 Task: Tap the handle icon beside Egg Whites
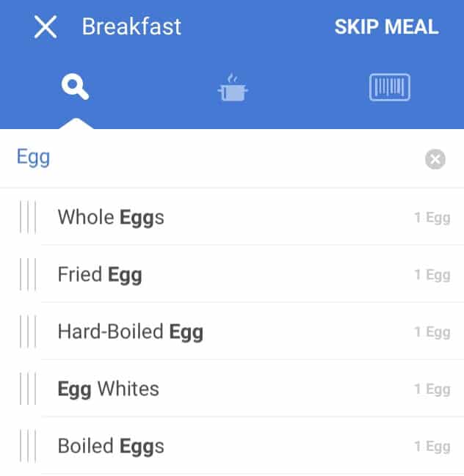coord(28,389)
